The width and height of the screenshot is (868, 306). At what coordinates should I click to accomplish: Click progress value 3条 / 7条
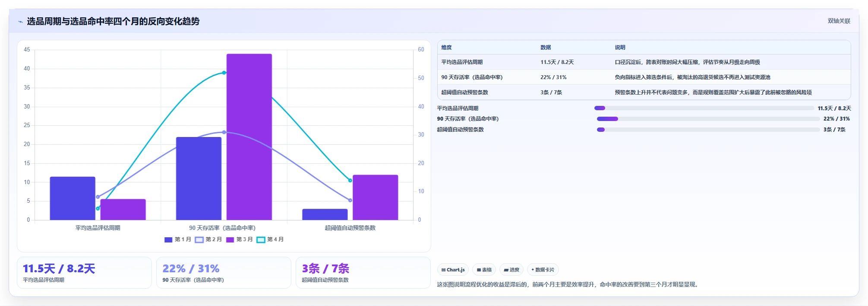click(x=834, y=130)
